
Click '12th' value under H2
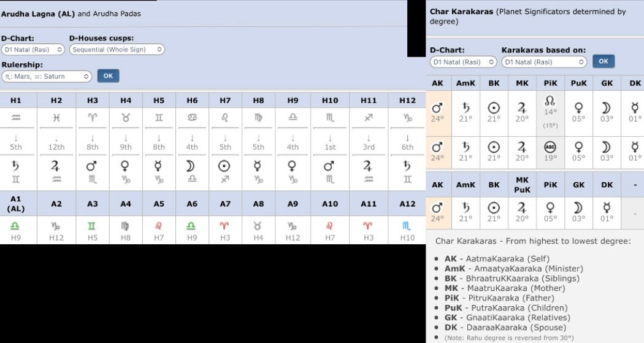click(56, 147)
